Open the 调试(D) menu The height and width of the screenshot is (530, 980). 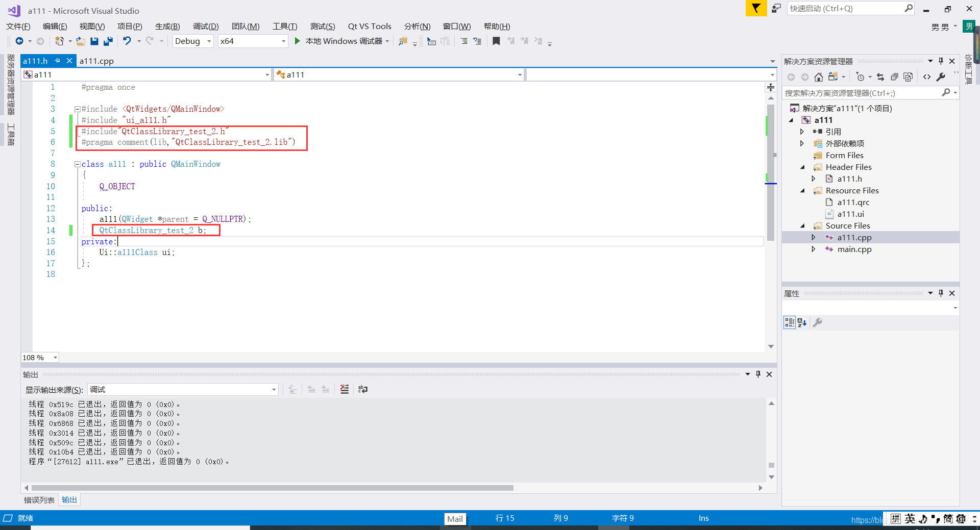pos(206,27)
